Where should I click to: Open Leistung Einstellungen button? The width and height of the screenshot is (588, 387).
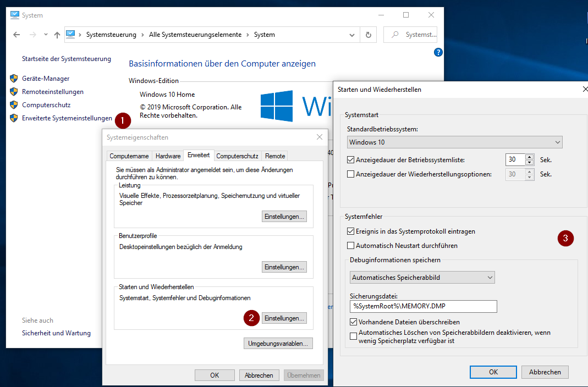284,217
